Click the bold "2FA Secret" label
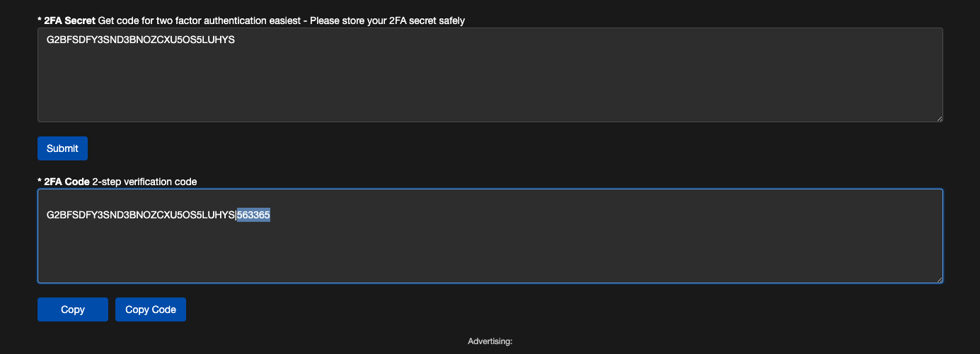 [69, 20]
